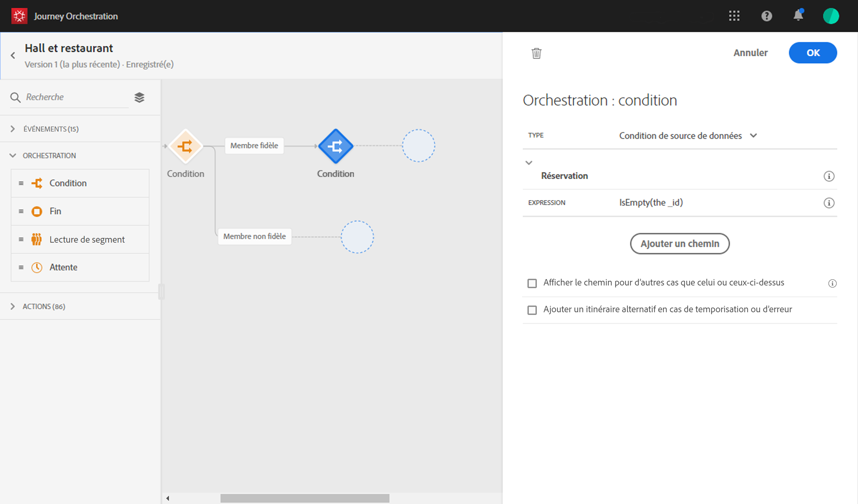Enable showing path for other cases
858x504 pixels.
click(x=532, y=283)
